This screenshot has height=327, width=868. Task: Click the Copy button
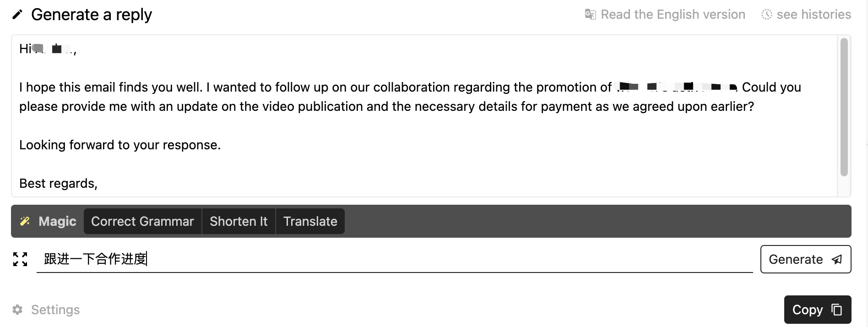[x=818, y=310]
